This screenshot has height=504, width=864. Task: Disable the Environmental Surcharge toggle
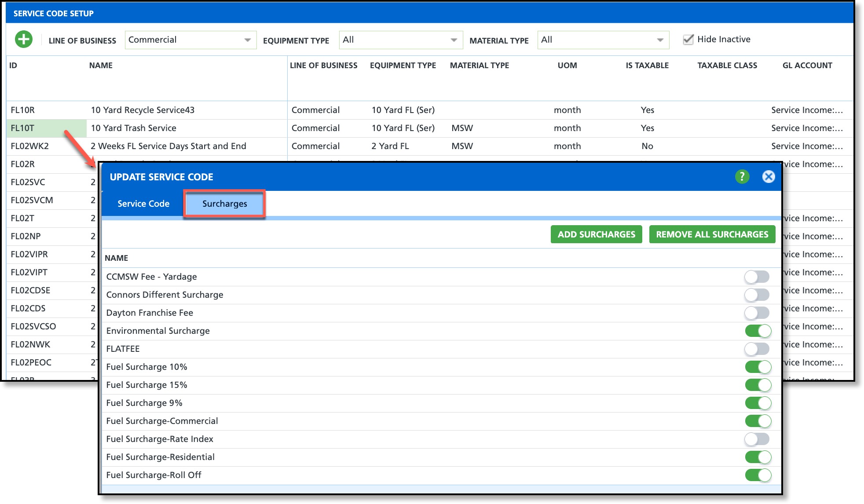[x=758, y=331]
